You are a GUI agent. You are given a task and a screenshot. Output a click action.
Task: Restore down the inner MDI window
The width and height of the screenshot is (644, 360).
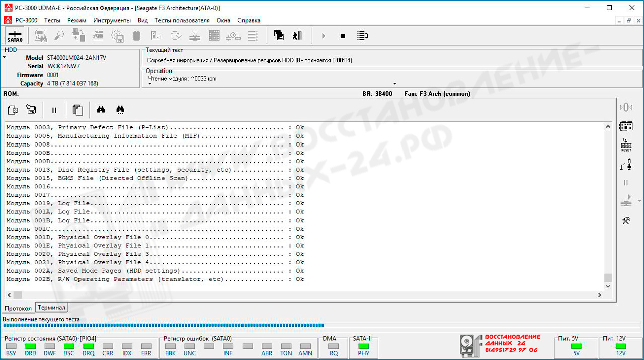click(629, 21)
